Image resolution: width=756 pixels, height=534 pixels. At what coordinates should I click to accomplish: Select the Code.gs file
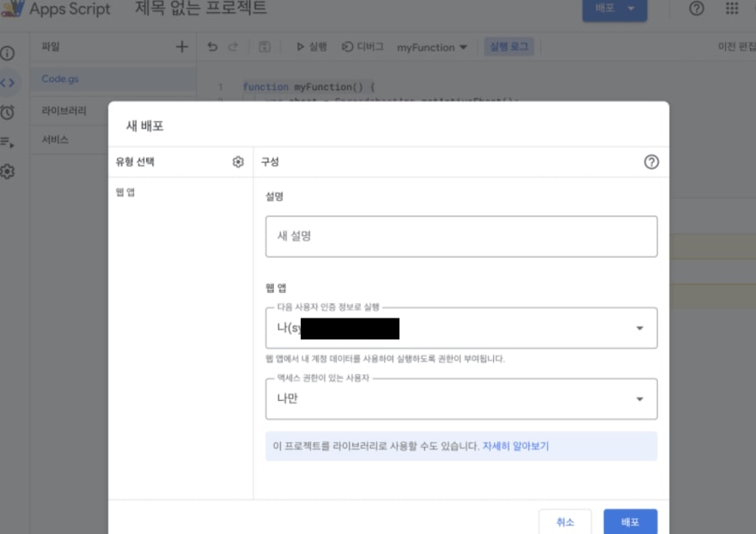pyautogui.click(x=113, y=79)
